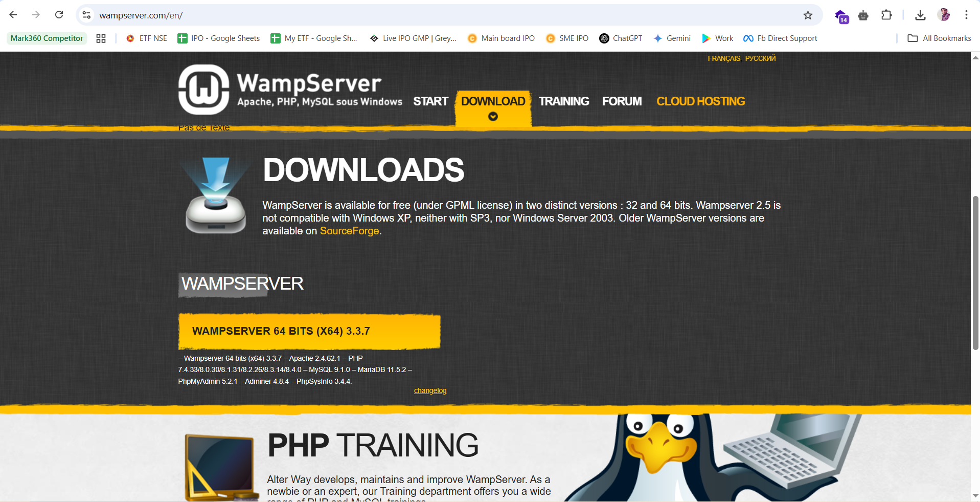Open the Chrome profile avatar

click(944, 15)
